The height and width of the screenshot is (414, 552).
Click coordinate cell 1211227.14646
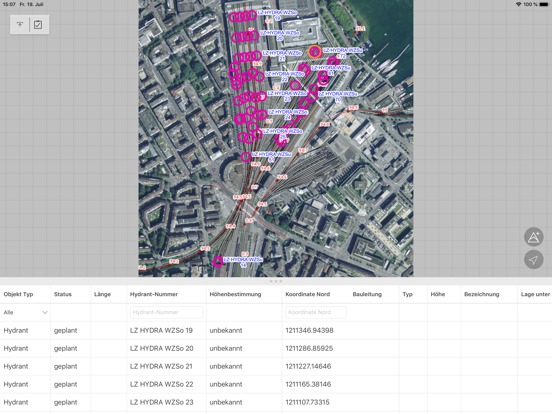308,366
